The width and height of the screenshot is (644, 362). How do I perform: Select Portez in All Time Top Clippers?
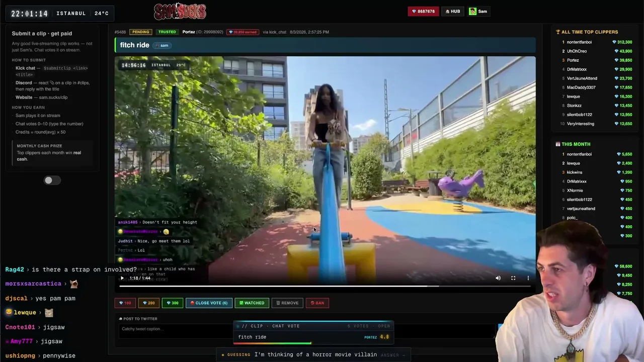[x=573, y=60]
